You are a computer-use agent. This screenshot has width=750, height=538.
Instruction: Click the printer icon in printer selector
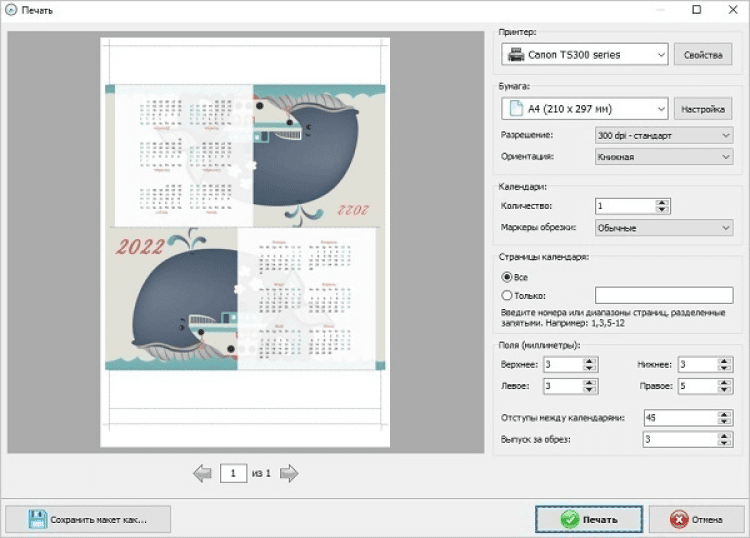(x=516, y=55)
